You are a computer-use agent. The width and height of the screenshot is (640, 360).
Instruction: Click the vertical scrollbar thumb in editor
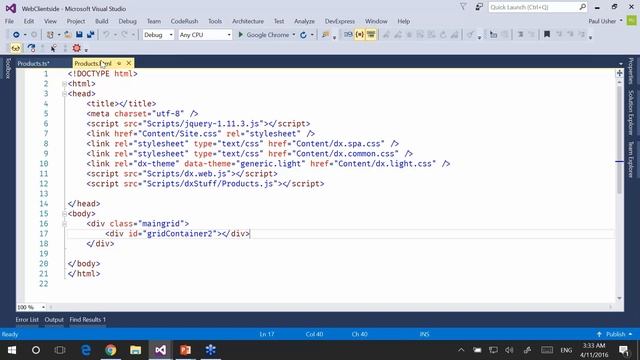(x=620, y=139)
